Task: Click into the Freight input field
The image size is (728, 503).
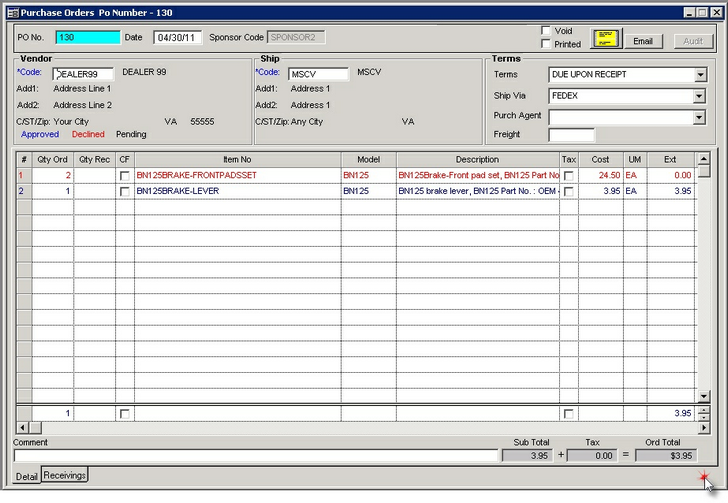Action: 571,135
